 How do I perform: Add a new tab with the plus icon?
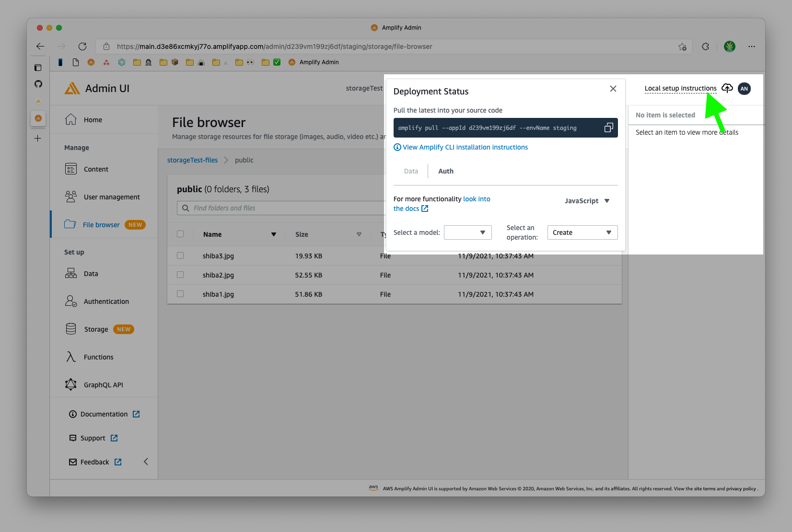point(38,139)
